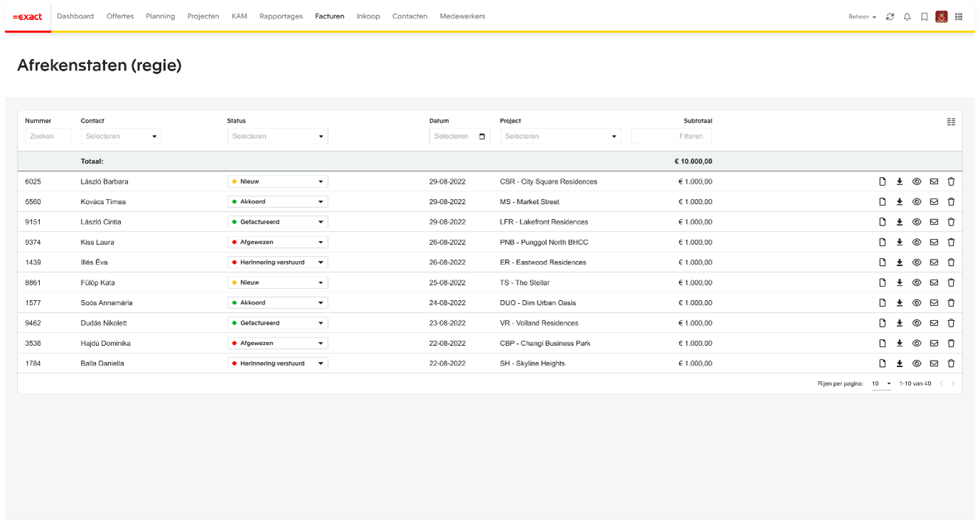
Task: Delete the Kovács Tímea statement row
Action: point(951,202)
